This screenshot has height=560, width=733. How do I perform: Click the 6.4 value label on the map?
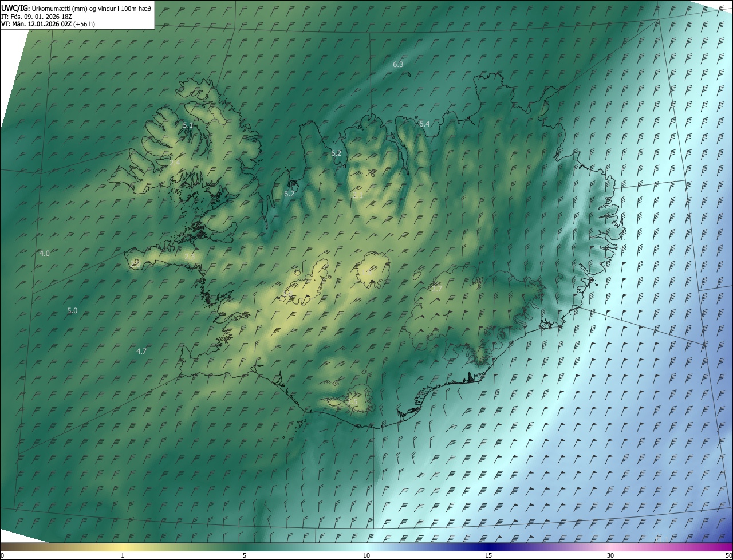424,124
